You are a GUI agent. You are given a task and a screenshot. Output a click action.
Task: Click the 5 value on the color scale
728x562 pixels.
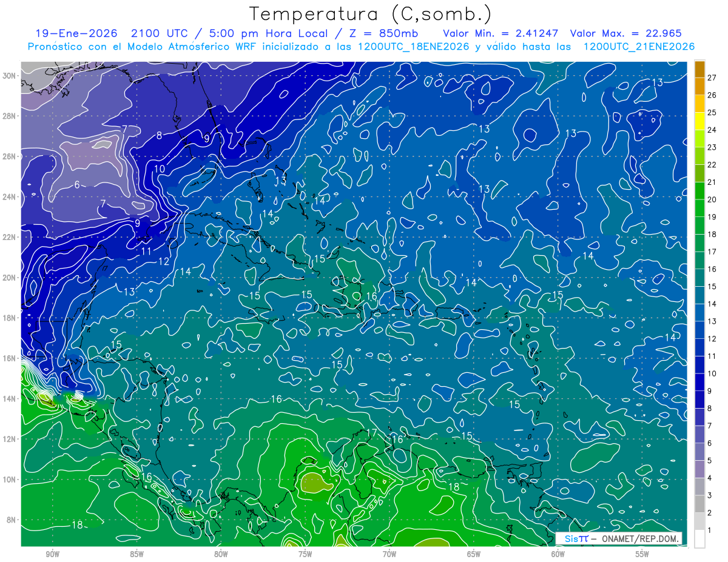tap(710, 461)
